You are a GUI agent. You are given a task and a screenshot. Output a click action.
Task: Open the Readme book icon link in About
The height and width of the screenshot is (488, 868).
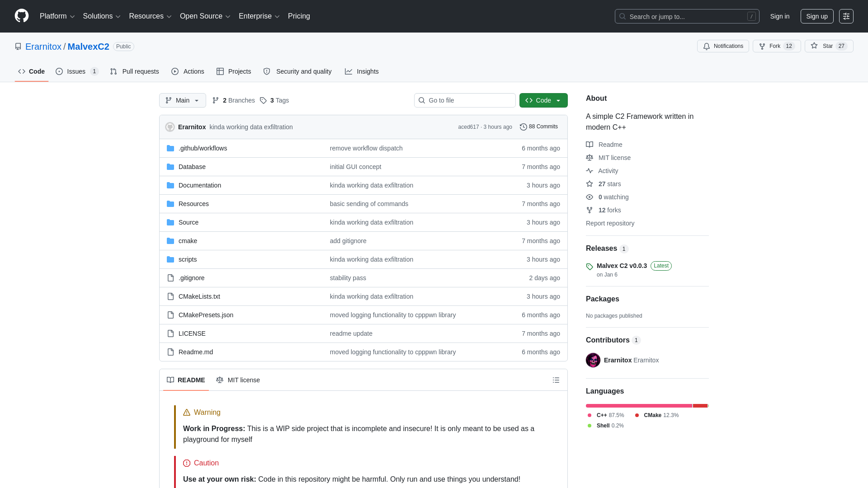[x=604, y=145]
